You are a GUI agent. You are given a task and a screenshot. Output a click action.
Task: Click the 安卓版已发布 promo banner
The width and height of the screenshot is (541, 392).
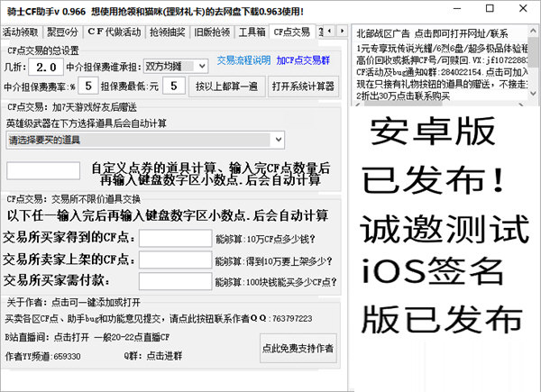[x=445, y=225]
